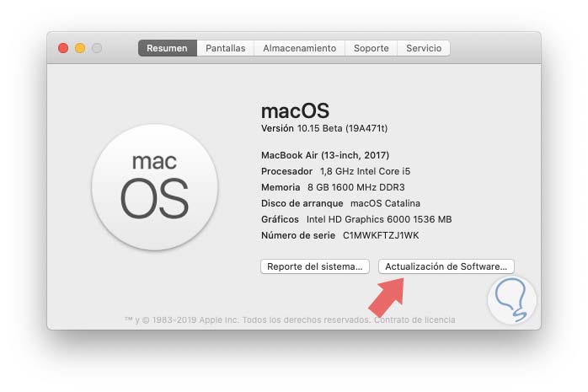Open the Contrato de licencia link

[414, 320]
